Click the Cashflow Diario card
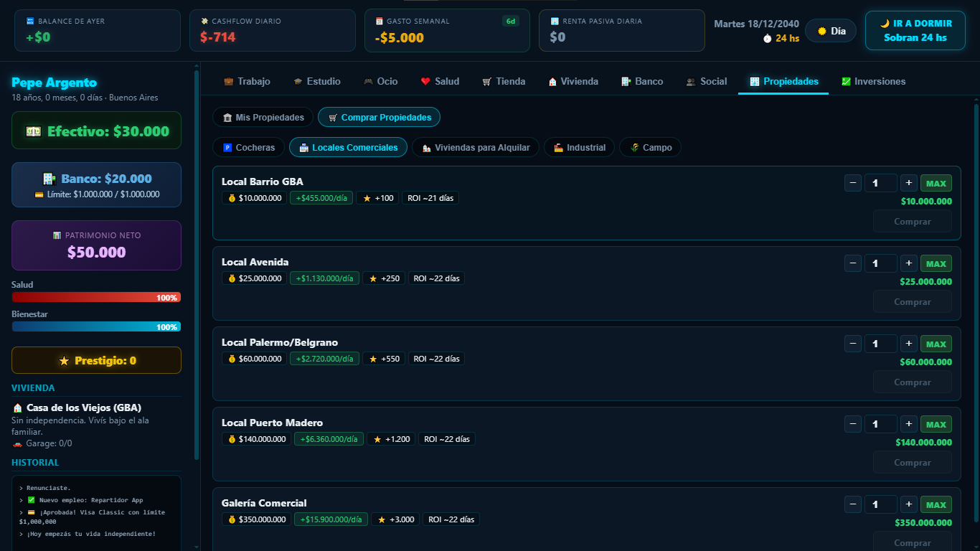980x551 pixels. [x=273, y=30]
